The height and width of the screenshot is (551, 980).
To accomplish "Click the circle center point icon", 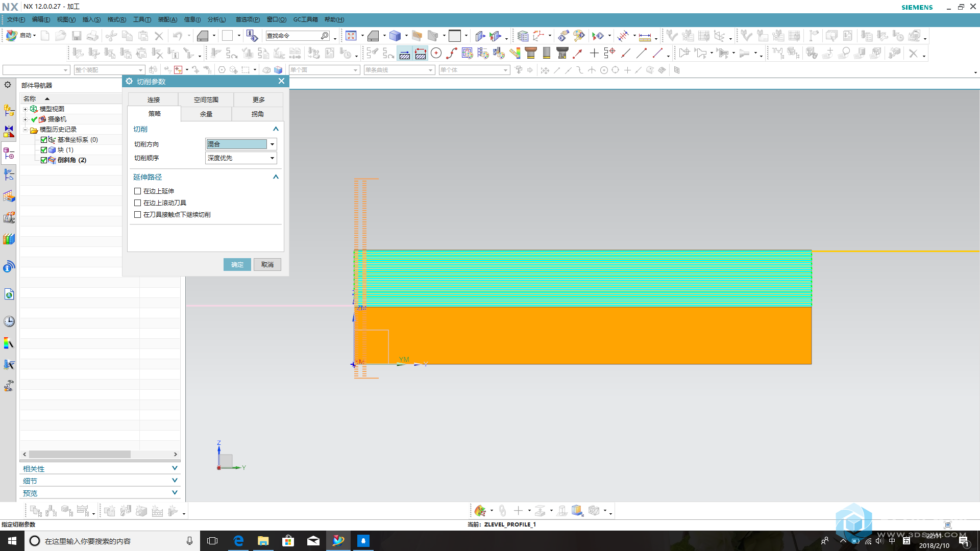I will 436,53.
